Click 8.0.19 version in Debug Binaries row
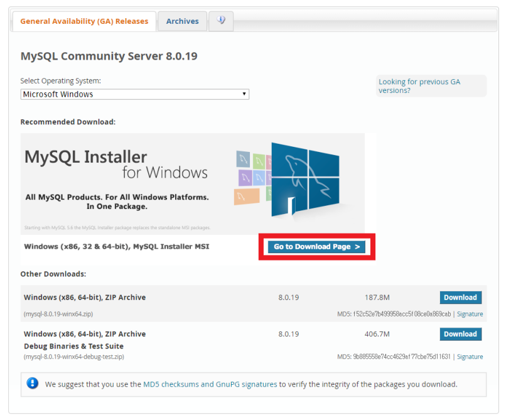The image size is (511, 420). pos(288,334)
